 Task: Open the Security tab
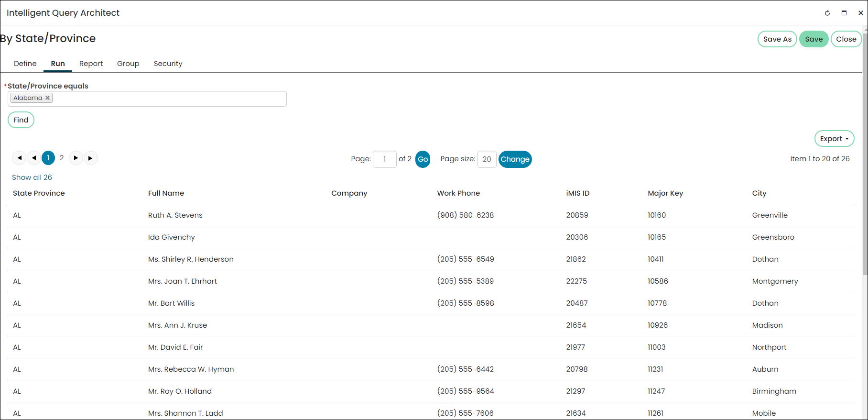(168, 64)
